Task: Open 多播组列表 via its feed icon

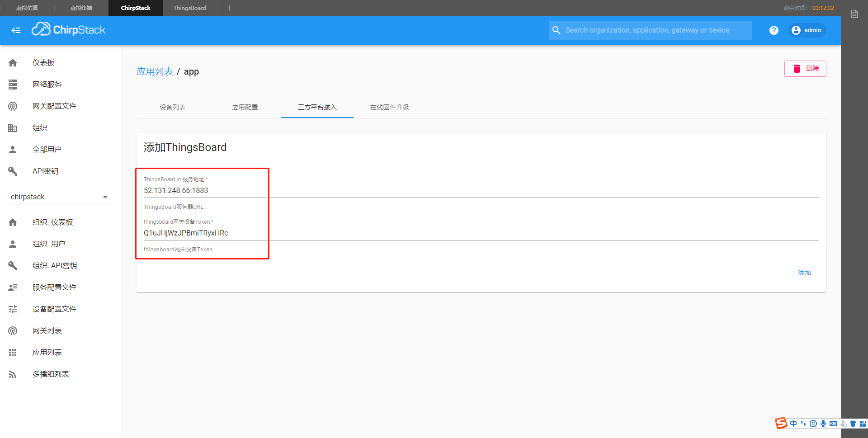Action: coord(12,374)
